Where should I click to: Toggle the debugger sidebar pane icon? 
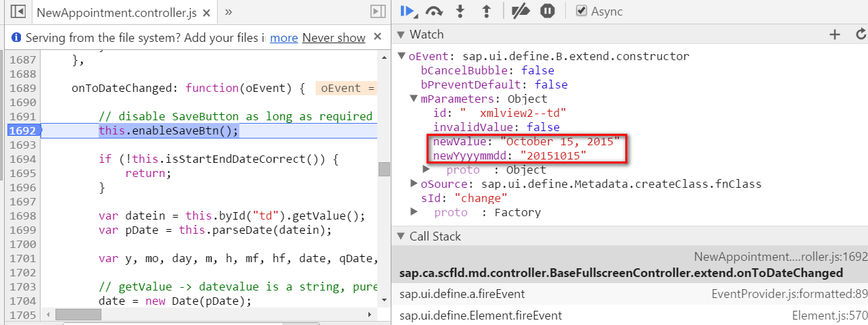[378, 11]
